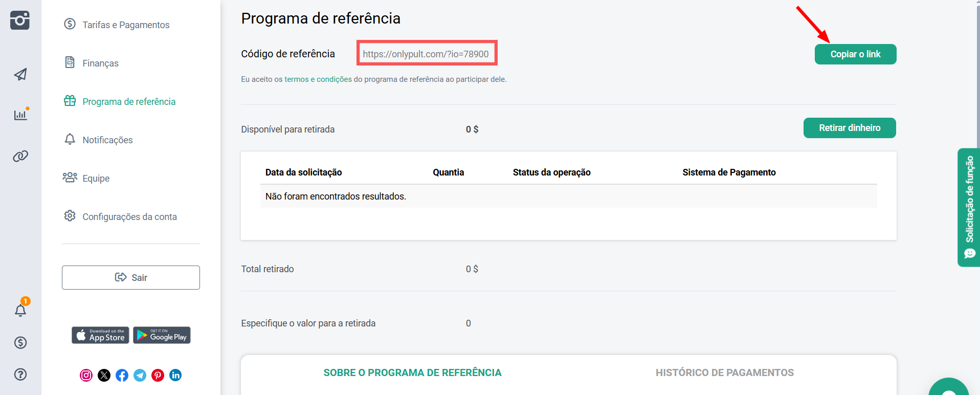Screen dimensions: 980x395
Task: Open the bell notifications icon with badge
Action: pos(20,310)
